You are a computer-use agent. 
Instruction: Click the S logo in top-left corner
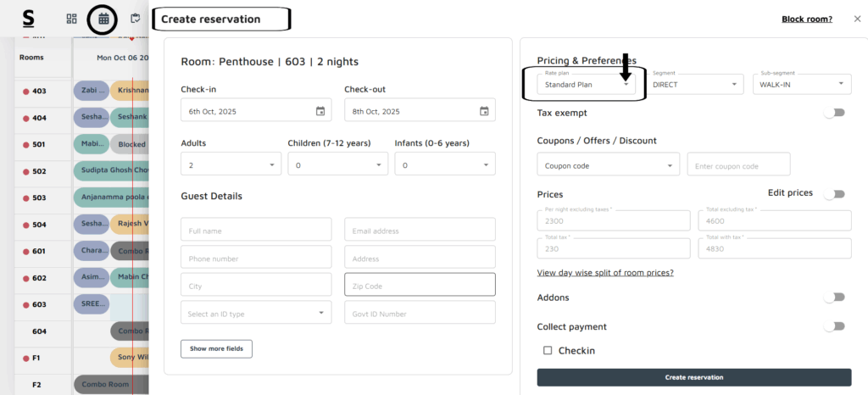[x=29, y=18]
